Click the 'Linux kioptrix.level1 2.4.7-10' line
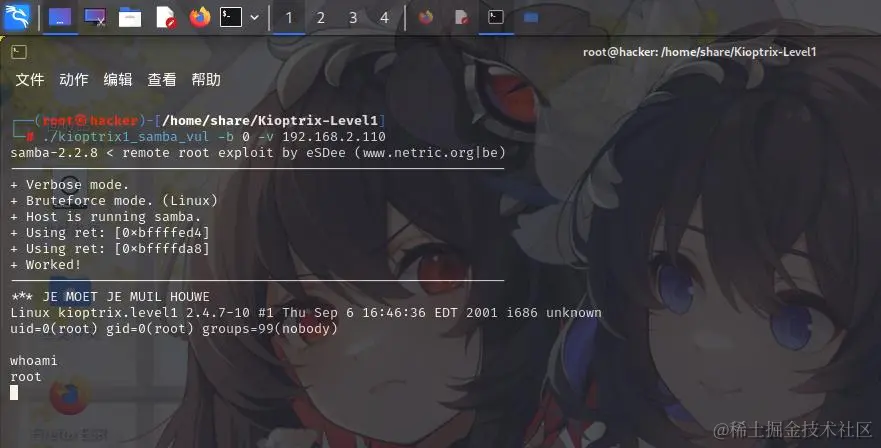The width and height of the screenshot is (881, 448). coord(306,313)
